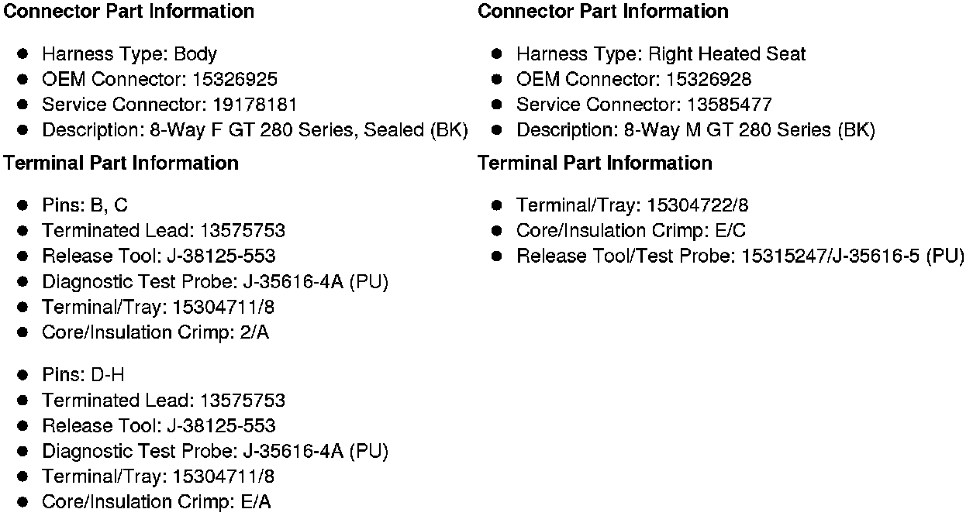
Task: Click Terminal/Tray: 15304722/8 entry
Action: click(x=633, y=205)
